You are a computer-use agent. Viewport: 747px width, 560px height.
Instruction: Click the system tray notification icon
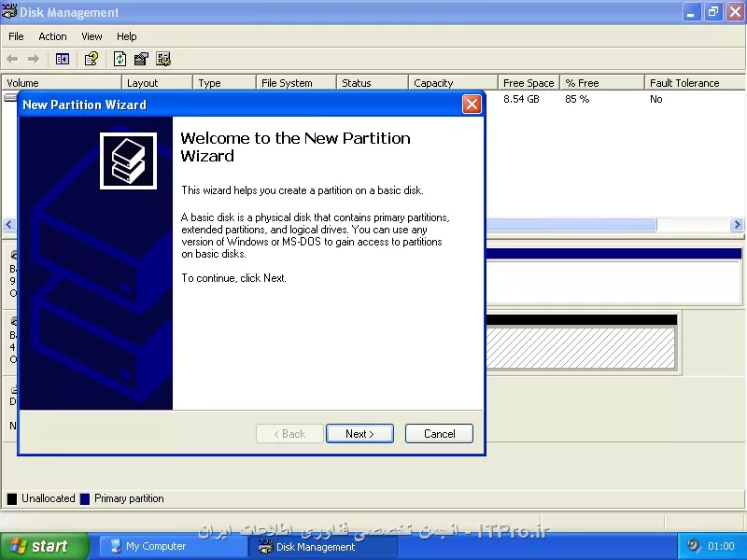(x=694, y=546)
